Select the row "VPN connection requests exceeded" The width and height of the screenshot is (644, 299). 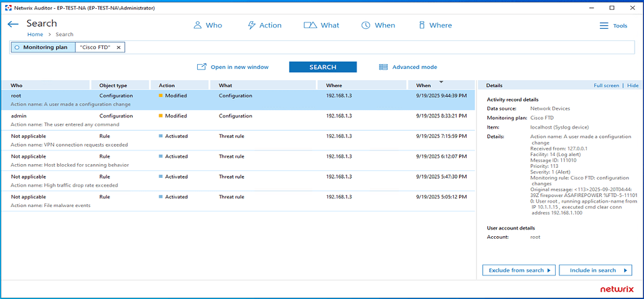pos(238,140)
